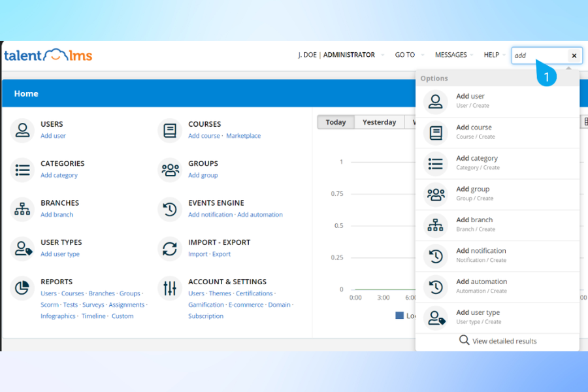Select the Add branch search result
This screenshot has height=392, width=588.
[x=498, y=225]
